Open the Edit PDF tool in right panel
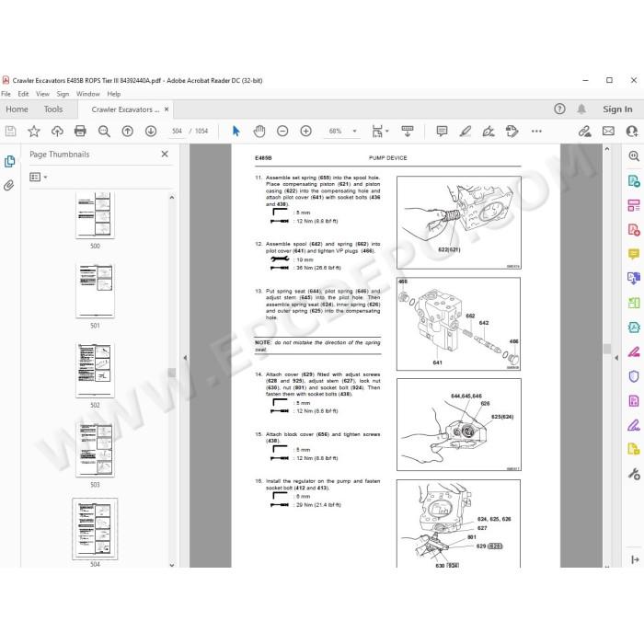Image resolution: width=644 pixels, height=644 pixels. [x=634, y=205]
